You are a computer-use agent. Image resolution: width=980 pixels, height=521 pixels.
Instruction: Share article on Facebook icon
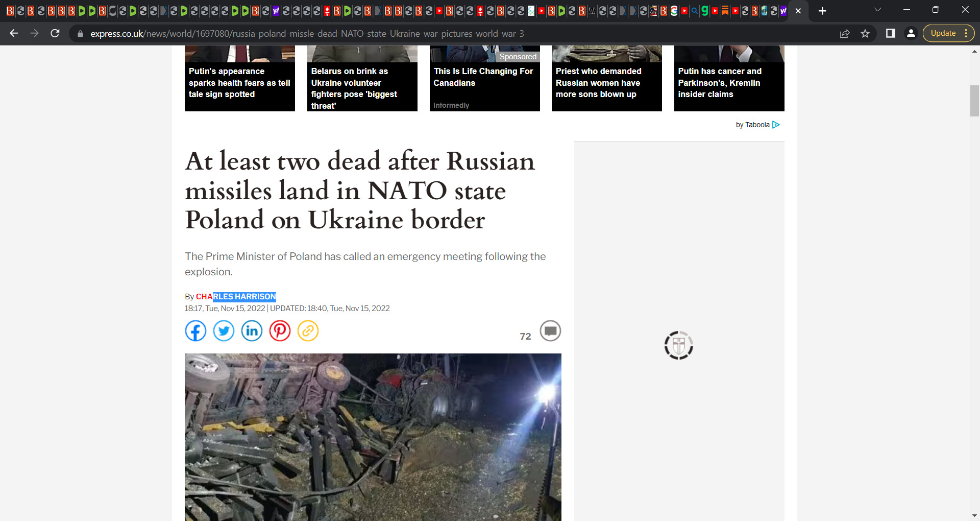coord(195,331)
